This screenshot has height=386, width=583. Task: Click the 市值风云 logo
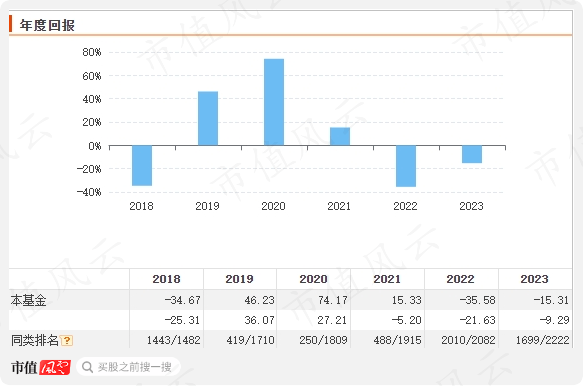(x=41, y=367)
